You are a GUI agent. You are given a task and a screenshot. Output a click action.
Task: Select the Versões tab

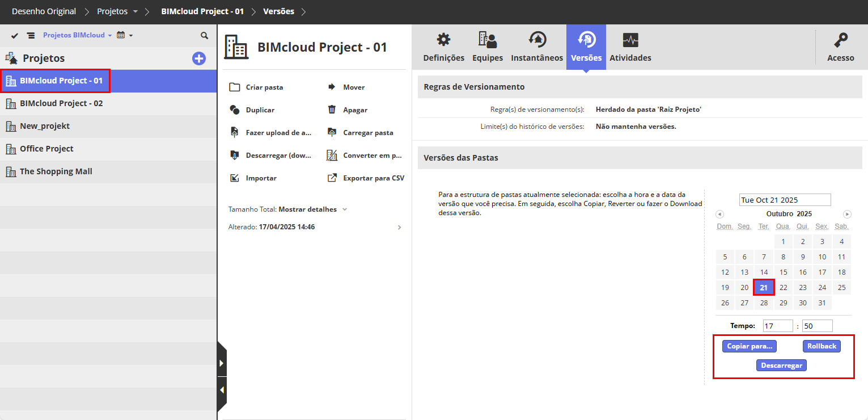coord(586,47)
